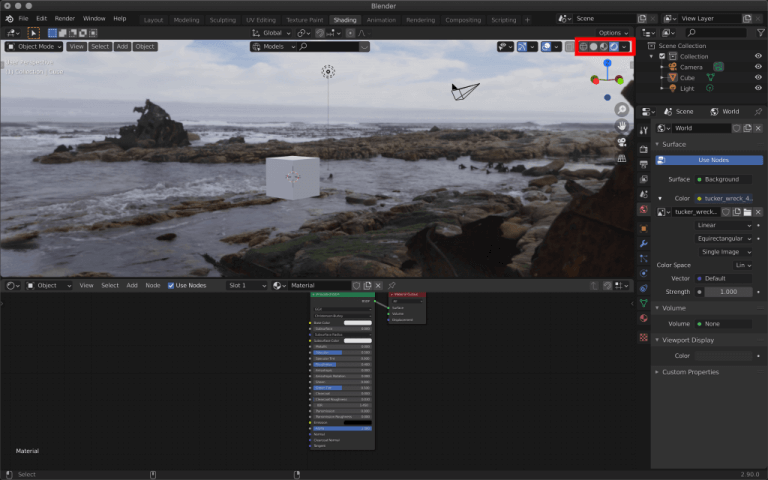The image size is (768, 480).
Task: Open image file with folder icon
Action: pyautogui.click(x=746, y=212)
